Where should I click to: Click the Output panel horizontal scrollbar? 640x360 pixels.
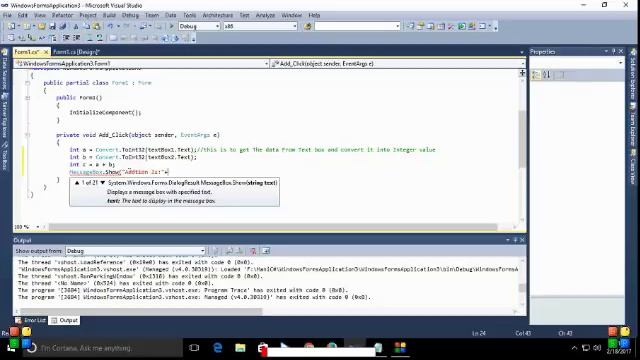tap(141, 311)
